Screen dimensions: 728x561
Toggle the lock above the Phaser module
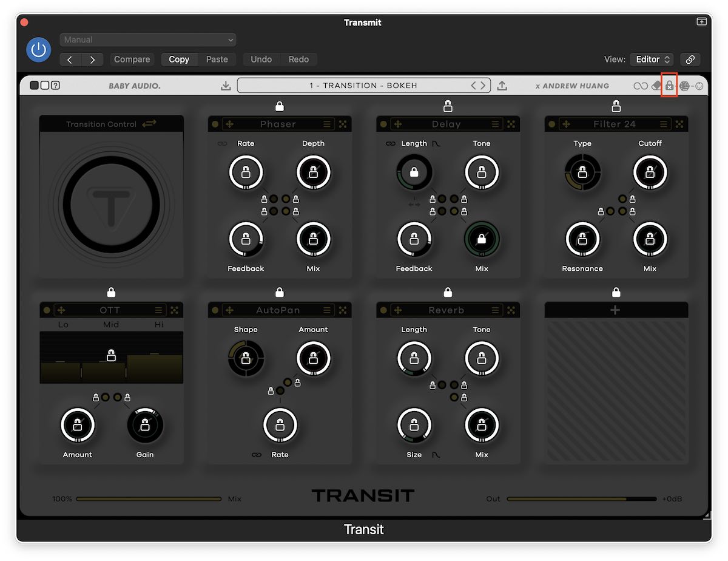(280, 106)
